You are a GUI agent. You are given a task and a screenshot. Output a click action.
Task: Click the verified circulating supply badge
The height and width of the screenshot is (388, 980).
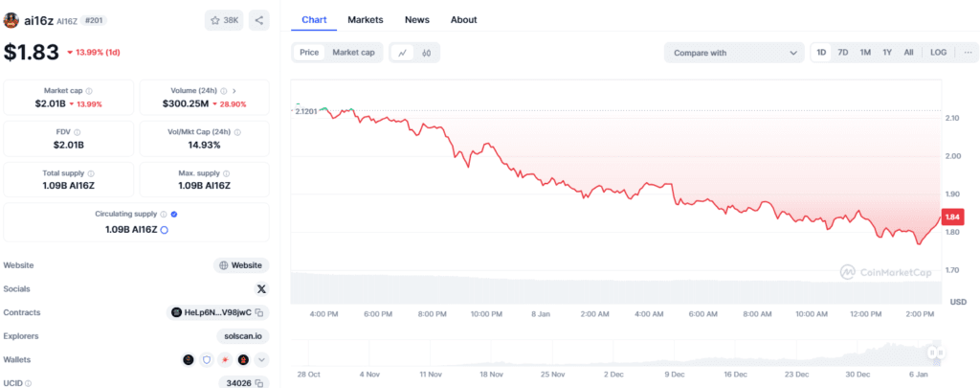pos(174,214)
